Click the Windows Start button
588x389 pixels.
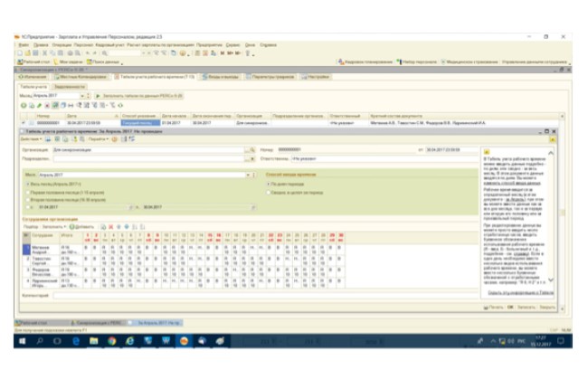coord(21,341)
